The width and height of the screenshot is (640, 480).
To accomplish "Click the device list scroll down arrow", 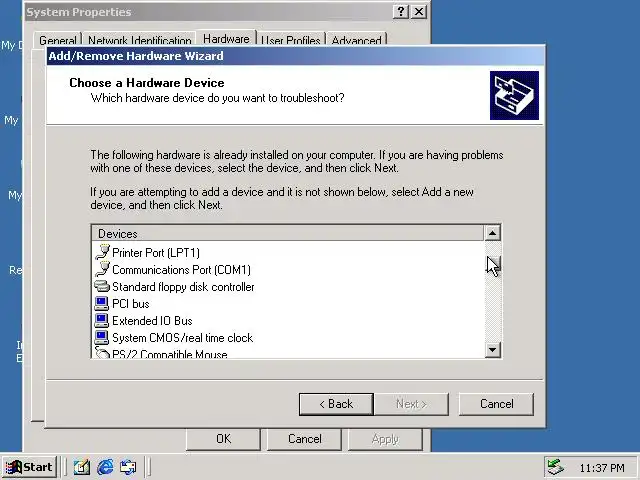I will [x=492, y=349].
